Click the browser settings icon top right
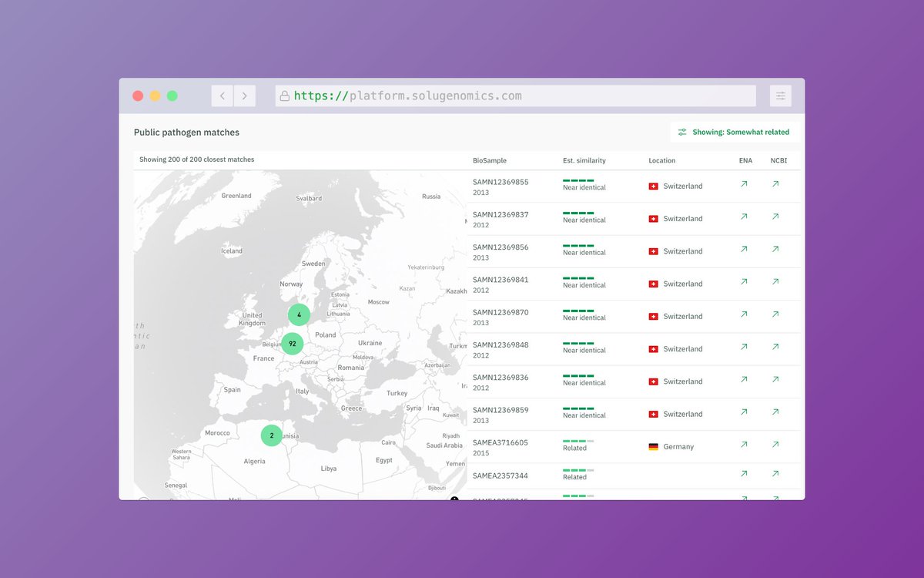Viewport: 924px width, 578px height. tap(780, 96)
